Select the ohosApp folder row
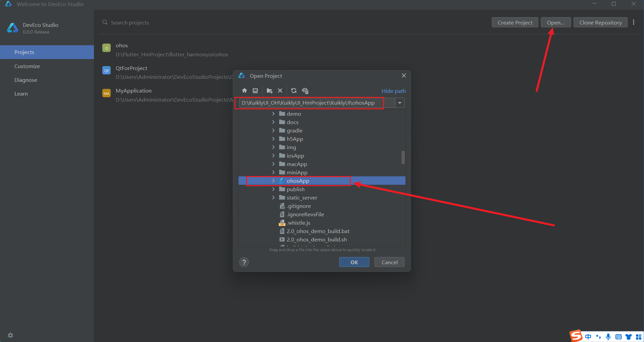 click(x=322, y=181)
